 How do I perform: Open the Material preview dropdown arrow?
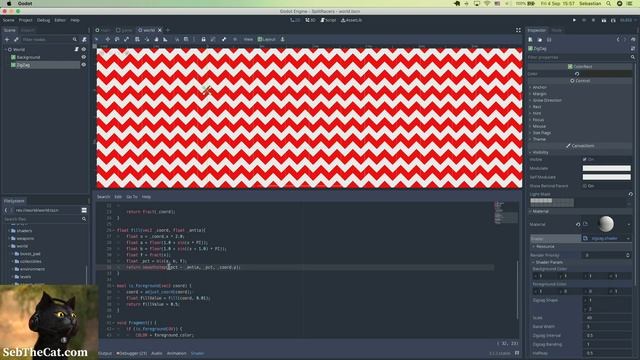(x=629, y=224)
